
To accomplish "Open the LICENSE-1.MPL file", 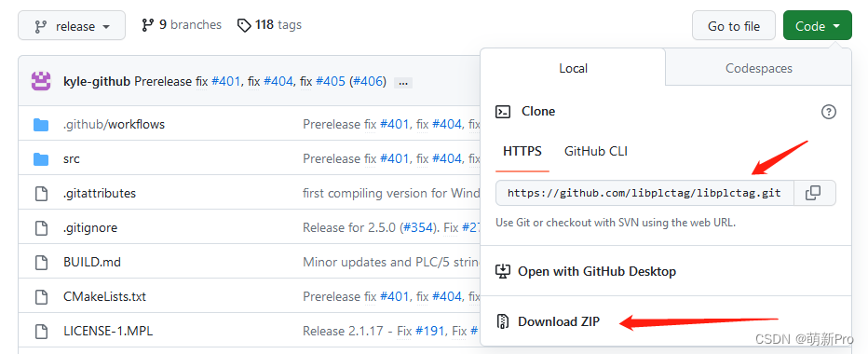I will coord(108,331).
